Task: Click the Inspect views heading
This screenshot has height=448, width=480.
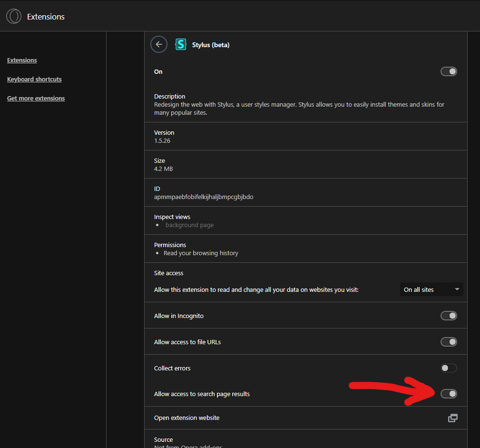Action: click(x=172, y=217)
